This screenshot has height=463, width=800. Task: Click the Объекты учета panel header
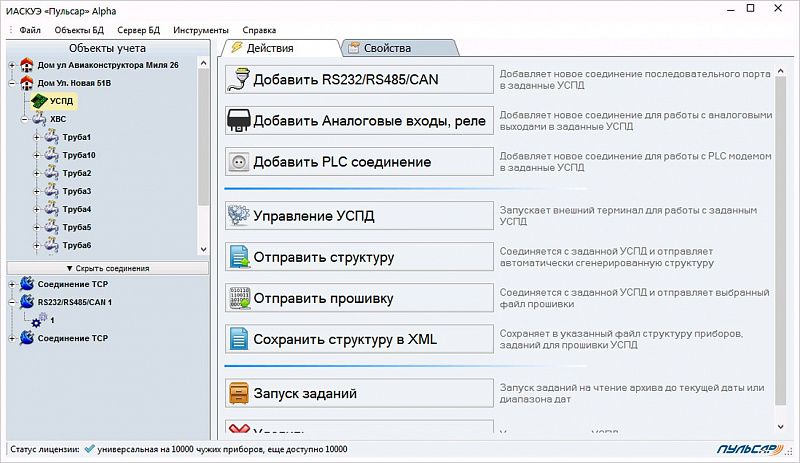tap(108, 48)
